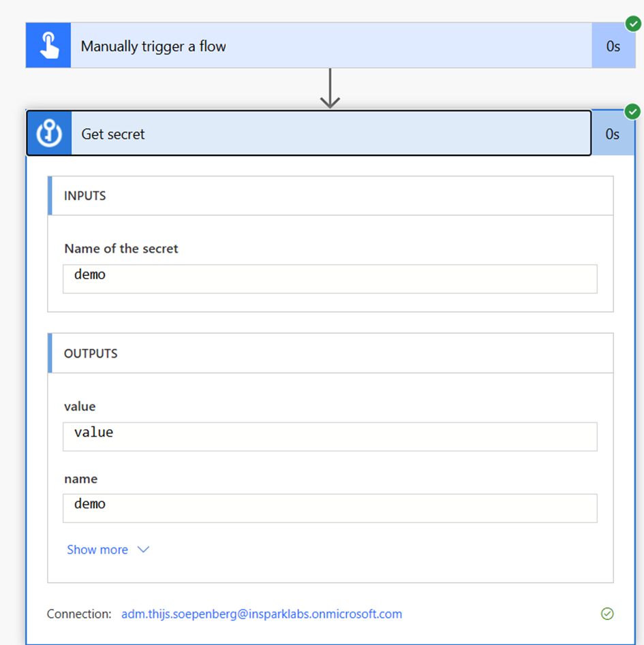This screenshot has width=644, height=645.
Task: Click the manual trigger hand icon
Action: pos(48,46)
